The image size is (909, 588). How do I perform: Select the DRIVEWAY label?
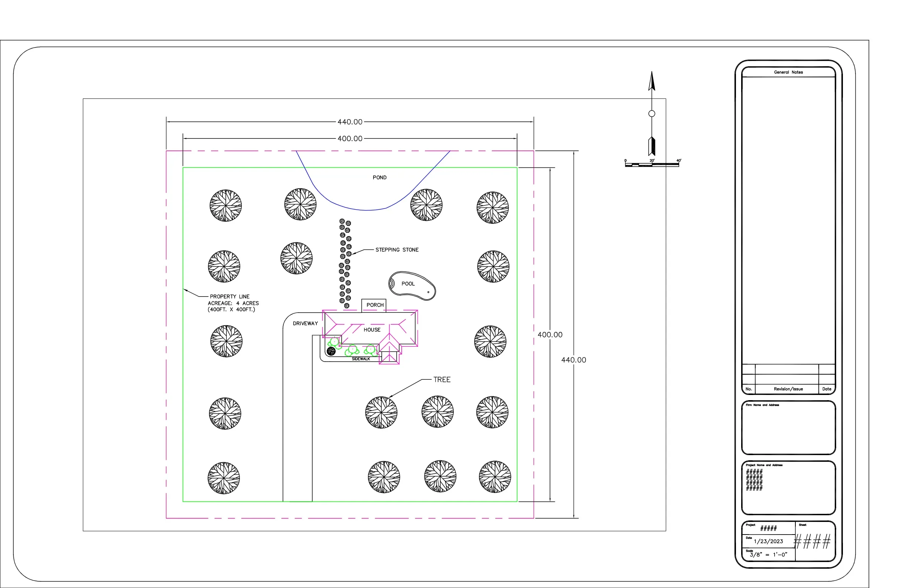305,323
